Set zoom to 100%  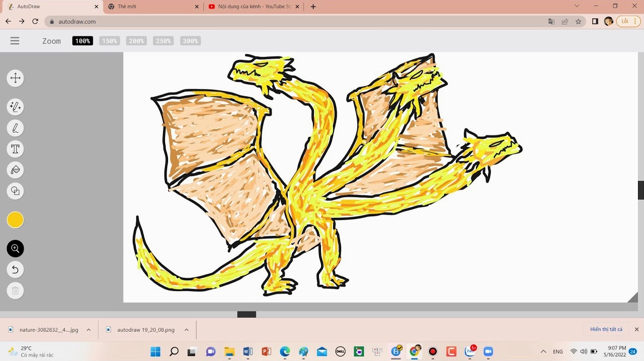tap(83, 41)
